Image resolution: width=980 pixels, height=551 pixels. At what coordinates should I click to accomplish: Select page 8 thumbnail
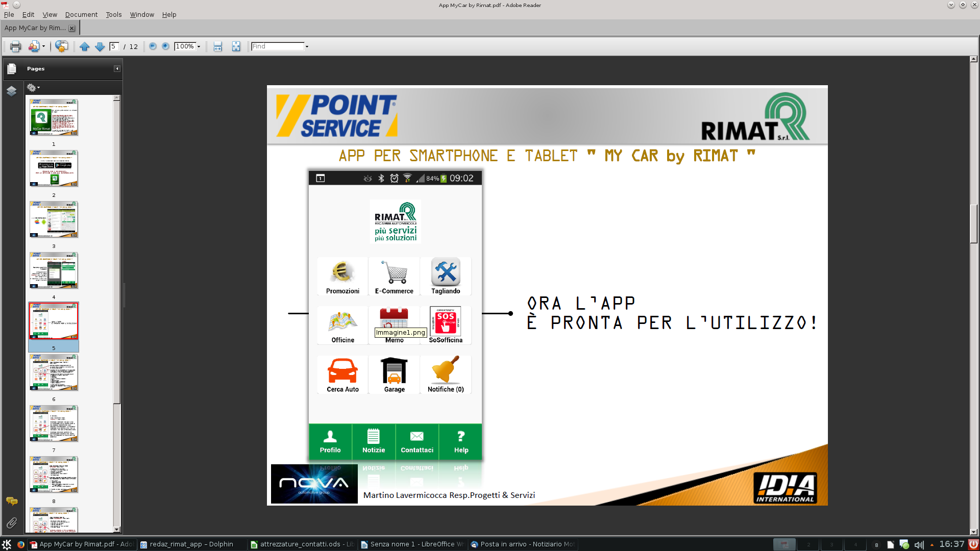(54, 474)
